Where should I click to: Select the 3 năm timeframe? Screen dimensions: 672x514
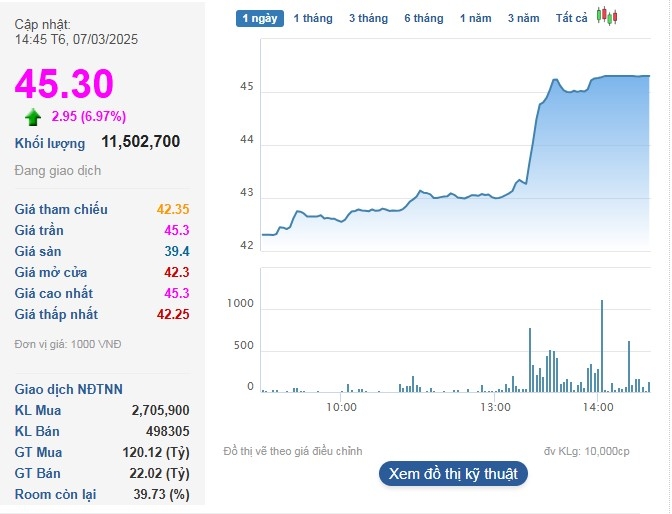click(x=523, y=18)
